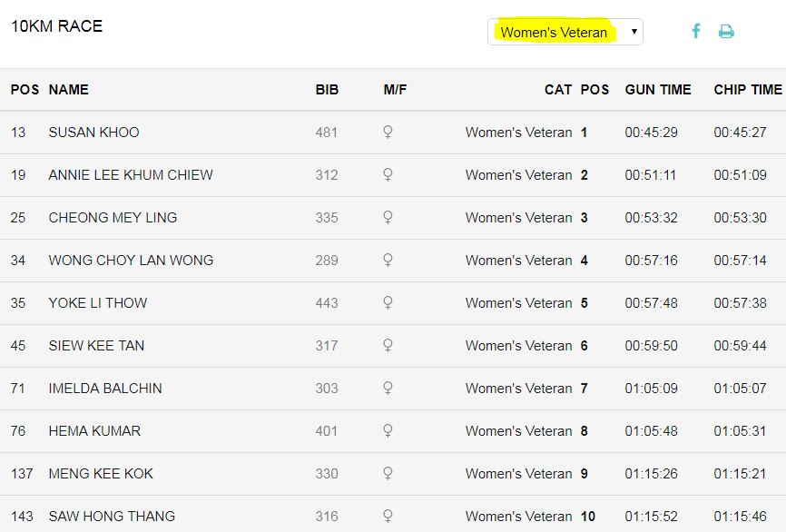Click the NAME column header
The image size is (786, 532).
(68, 90)
